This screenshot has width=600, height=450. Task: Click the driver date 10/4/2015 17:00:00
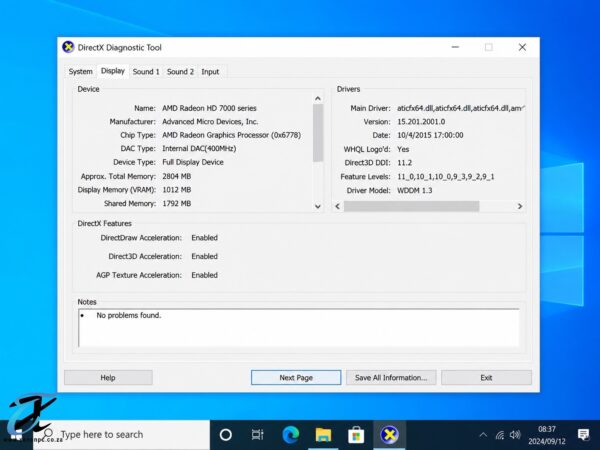point(430,135)
